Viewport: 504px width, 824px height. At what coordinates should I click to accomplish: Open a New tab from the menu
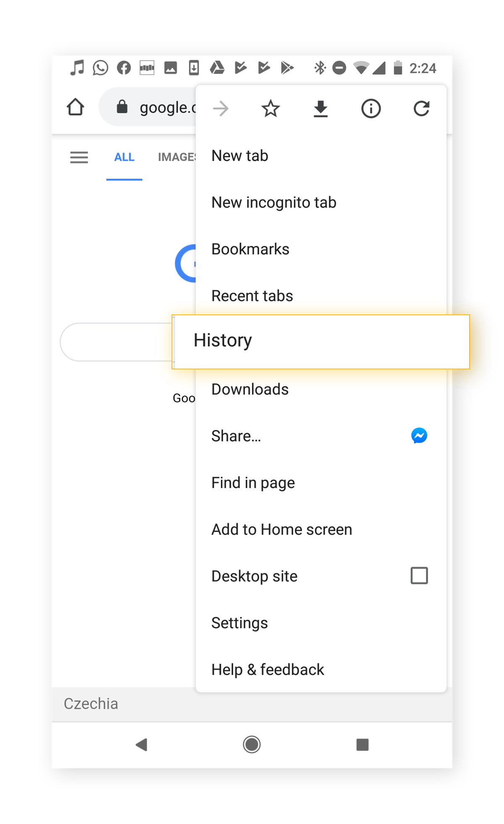coord(321,156)
